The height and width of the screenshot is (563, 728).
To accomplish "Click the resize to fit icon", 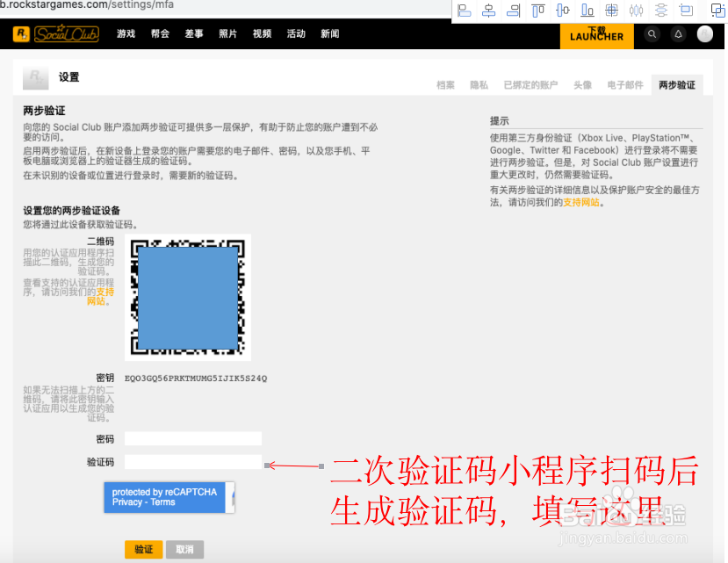I will (x=685, y=11).
